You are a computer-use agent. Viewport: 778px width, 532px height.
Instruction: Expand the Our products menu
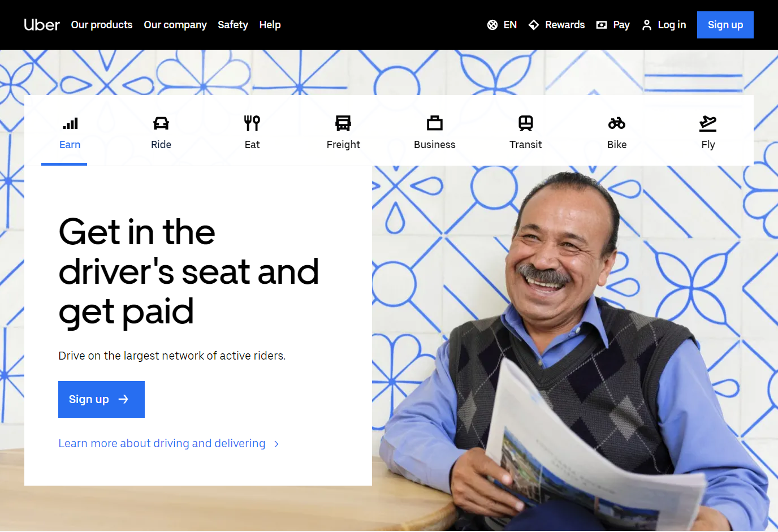point(102,25)
